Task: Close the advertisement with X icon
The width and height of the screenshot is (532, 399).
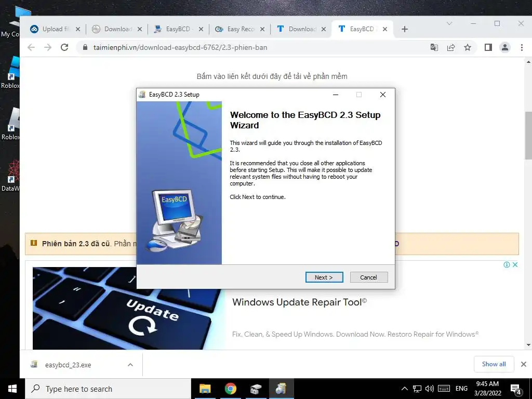Action: click(515, 264)
